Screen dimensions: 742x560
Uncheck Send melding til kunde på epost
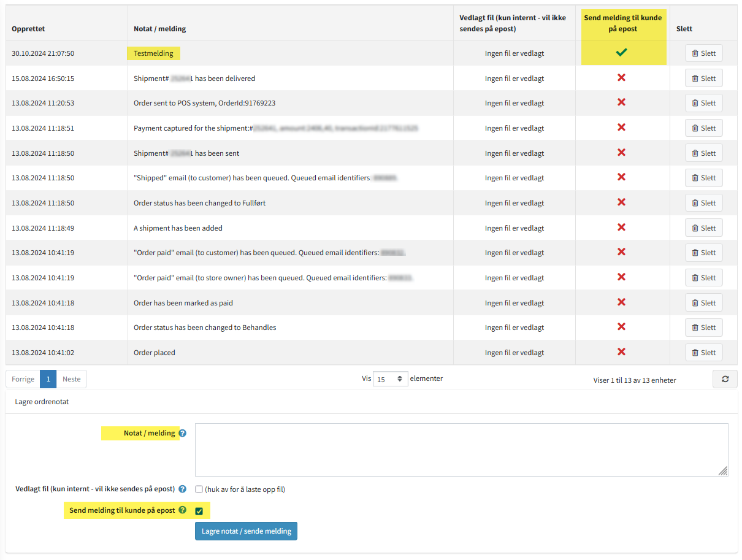(x=199, y=510)
